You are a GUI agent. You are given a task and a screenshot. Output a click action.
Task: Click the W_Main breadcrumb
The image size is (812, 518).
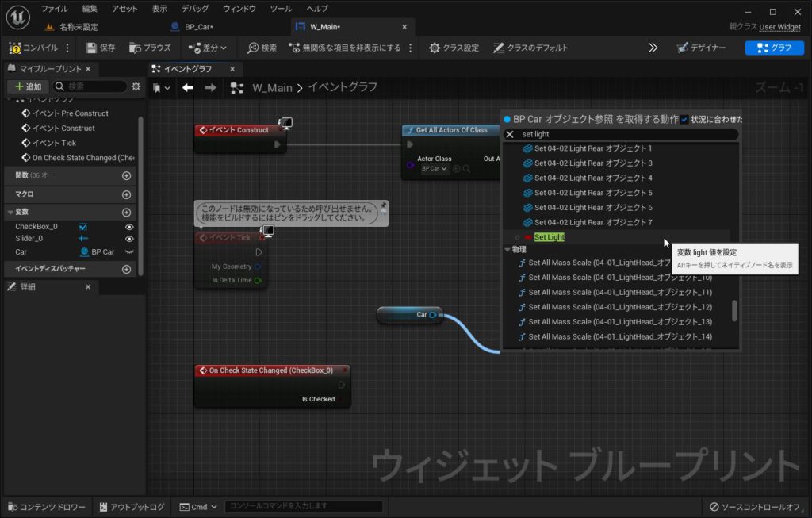[x=273, y=88]
